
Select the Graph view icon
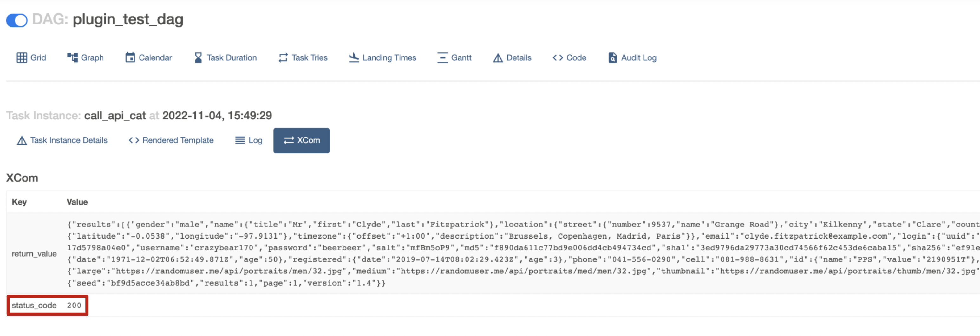(x=72, y=57)
